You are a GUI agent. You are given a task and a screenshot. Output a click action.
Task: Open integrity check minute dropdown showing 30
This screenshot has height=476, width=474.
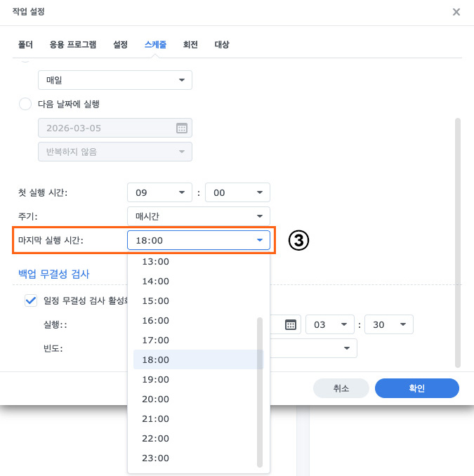[x=388, y=324]
